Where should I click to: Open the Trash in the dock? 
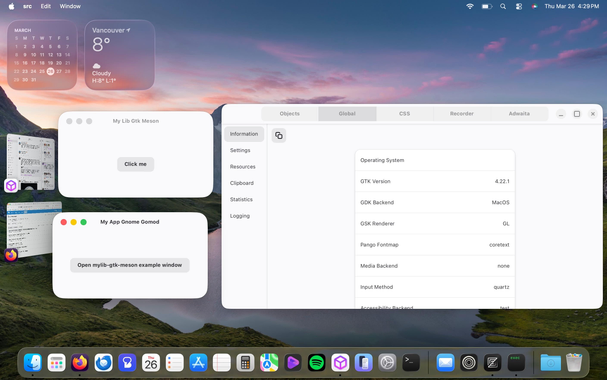[x=574, y=363]
